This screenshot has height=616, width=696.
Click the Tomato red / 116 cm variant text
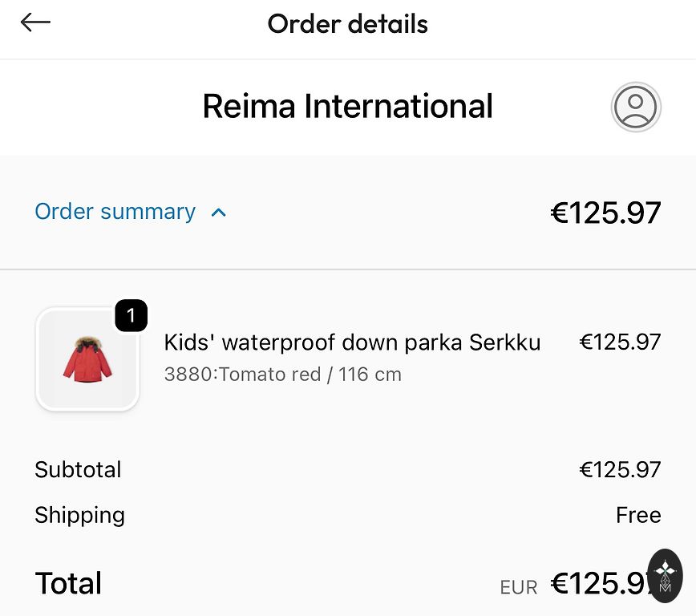(282, 374)
